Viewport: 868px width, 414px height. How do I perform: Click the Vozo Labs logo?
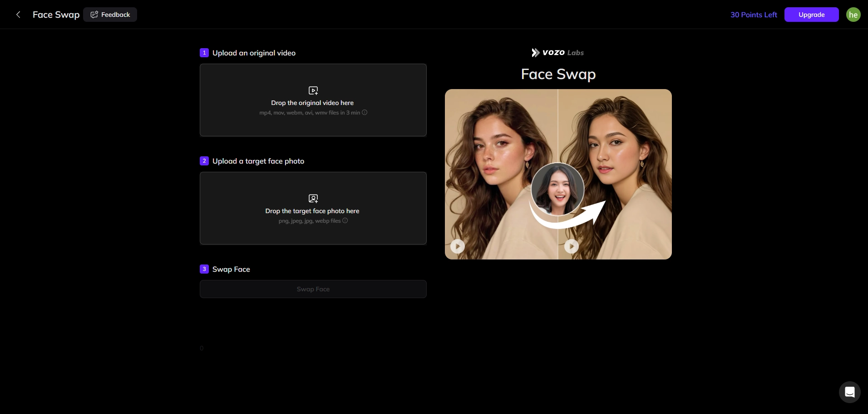558,53
